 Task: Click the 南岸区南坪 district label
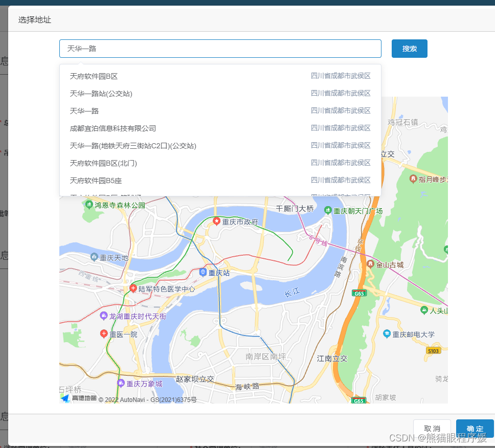266,356
